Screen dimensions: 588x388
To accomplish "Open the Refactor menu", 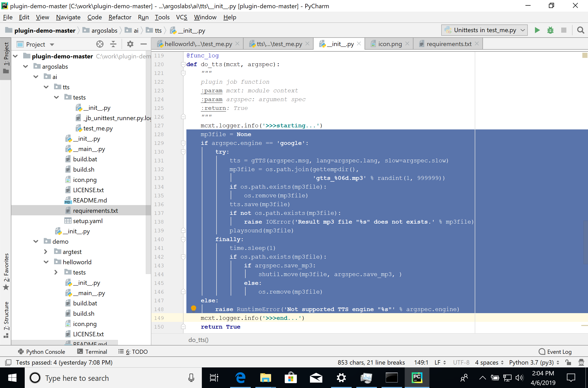I will 120,17.
